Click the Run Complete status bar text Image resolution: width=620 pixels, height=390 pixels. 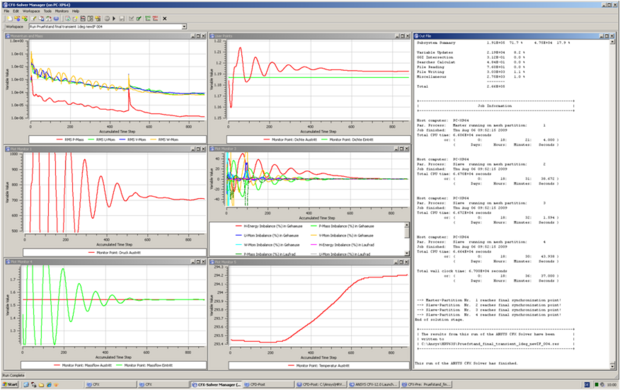(13, 375)
